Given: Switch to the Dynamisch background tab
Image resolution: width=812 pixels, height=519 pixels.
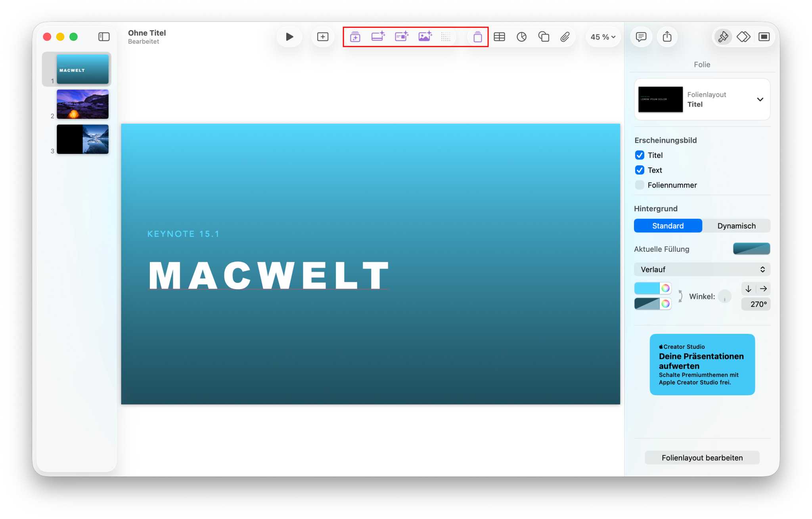Looking at the screenshot, I should pyautogui.click(x=736, y=226).
